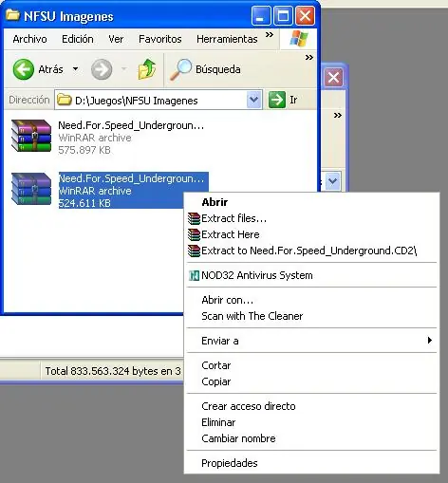Open the Favoritos menu

(160, 39)
